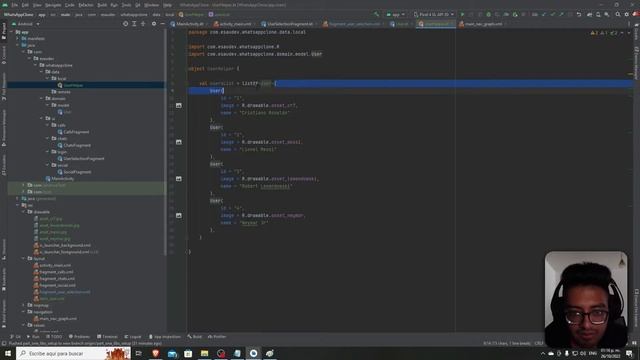Open the IDE Settings gear icon
Viewport: 640px width, 360px height.
[627, 14]
